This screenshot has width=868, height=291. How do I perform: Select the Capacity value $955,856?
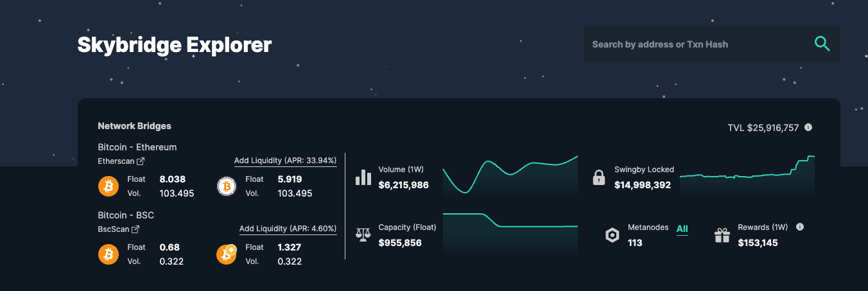coord(400,243)
